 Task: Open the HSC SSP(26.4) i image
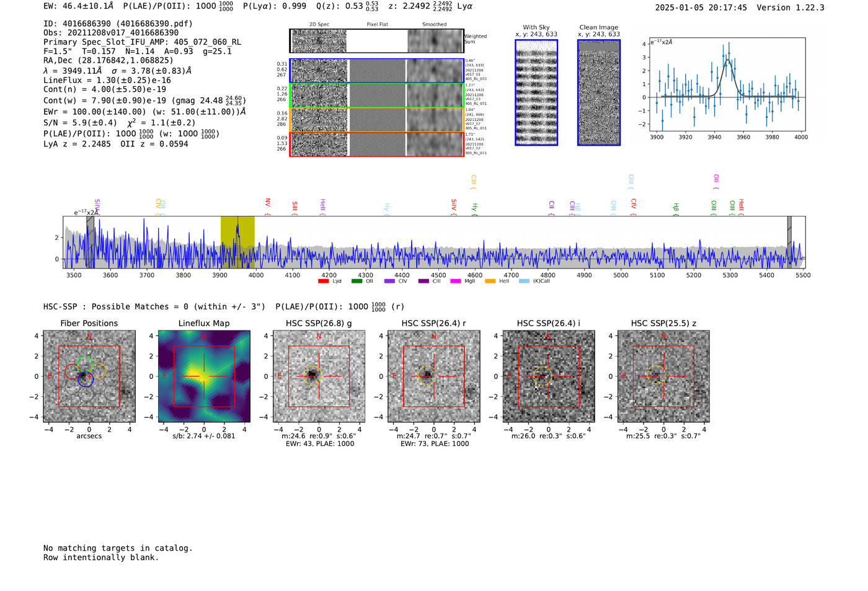click(549, 376)
